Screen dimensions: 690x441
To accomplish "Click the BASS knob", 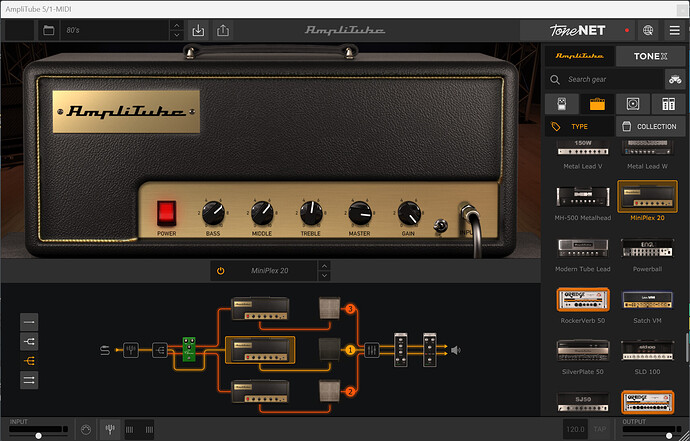I will tap(213, 213).
